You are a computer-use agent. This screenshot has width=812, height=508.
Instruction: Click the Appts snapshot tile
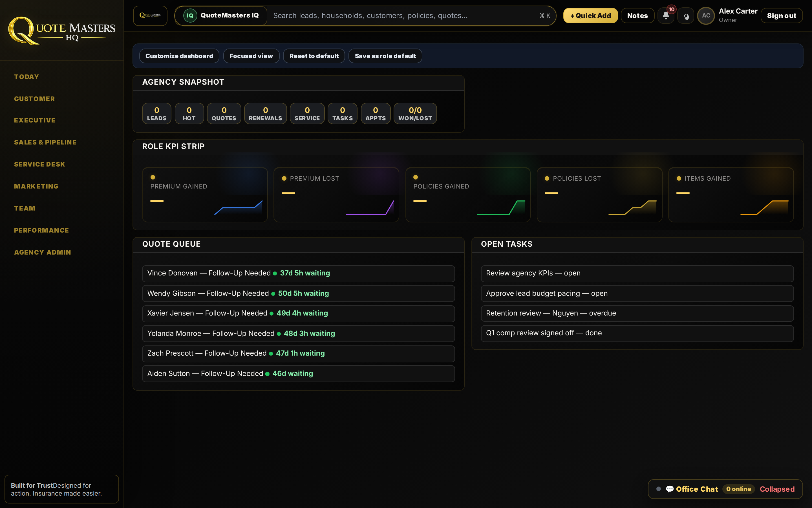click(x=376, y=113)
